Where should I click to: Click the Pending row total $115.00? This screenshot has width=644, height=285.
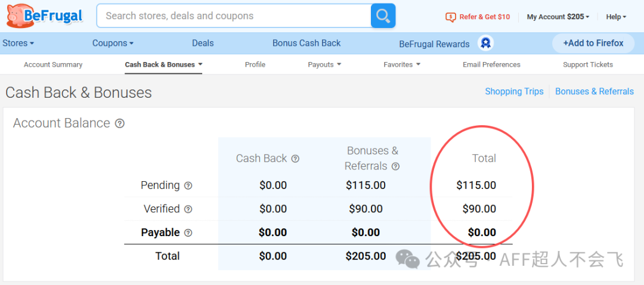point(476,185)
